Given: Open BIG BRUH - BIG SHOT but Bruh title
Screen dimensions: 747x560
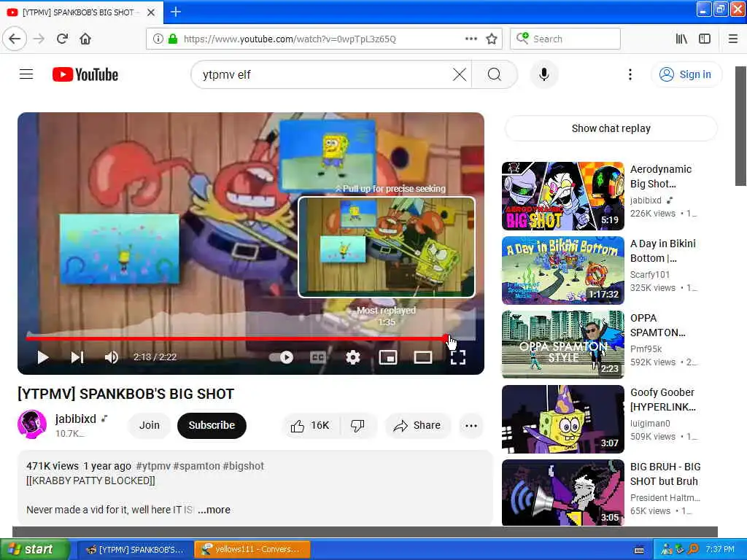Looking at the screenshot, I should coord(665,474).
